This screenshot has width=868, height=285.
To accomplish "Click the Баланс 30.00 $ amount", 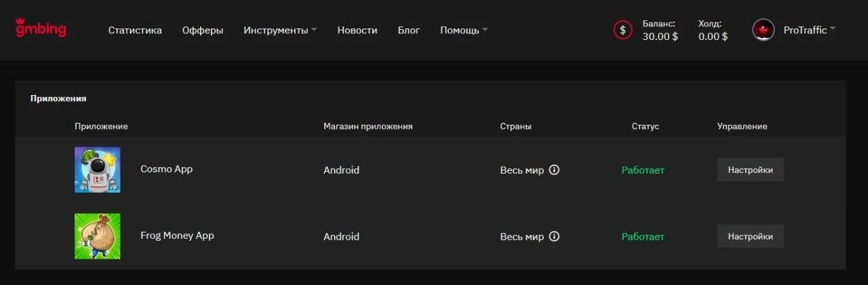I will (x=660, y=37).
